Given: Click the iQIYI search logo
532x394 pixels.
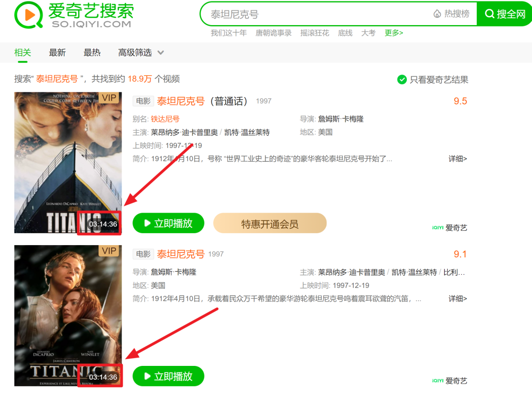Looking at the screenshot, I should tap(74, 15).
